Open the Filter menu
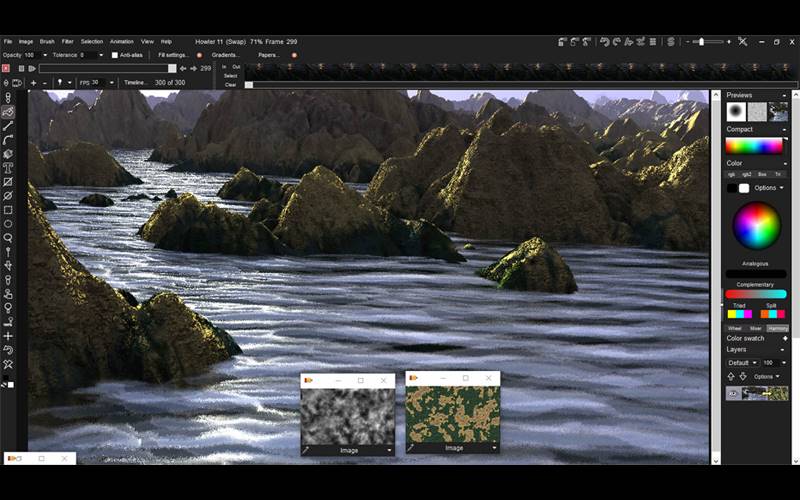The height and width of the screenshot is (500, 800). pos(67,41)
